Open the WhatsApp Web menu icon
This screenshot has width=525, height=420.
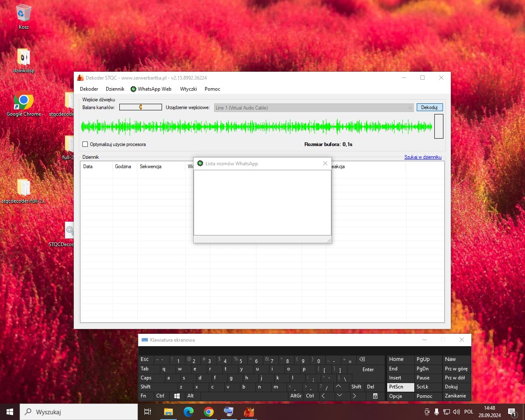point(133,89)
